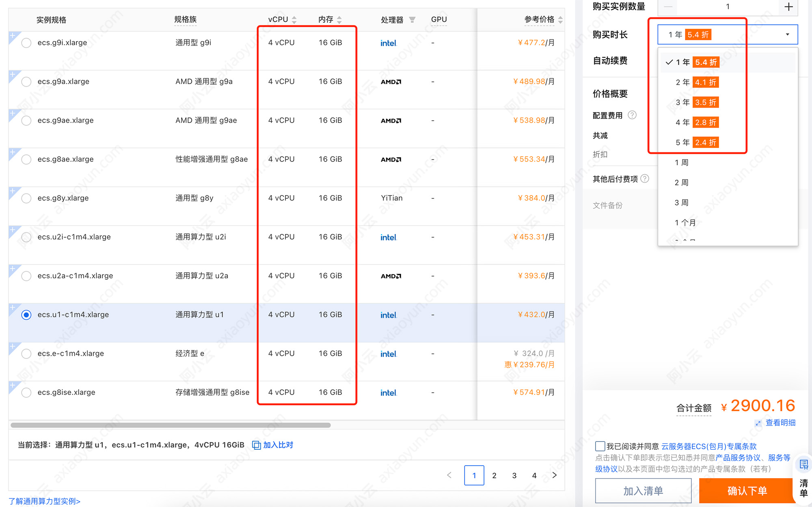Select ecs.g8ae.xlarge instance radio button
The image size is (812, 507).
tap(26, 159)
